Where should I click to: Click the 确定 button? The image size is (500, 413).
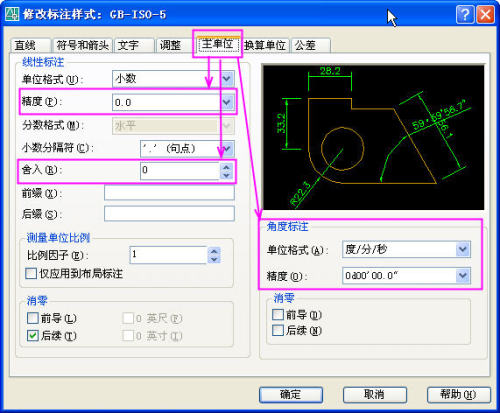[x=291, y=395]
